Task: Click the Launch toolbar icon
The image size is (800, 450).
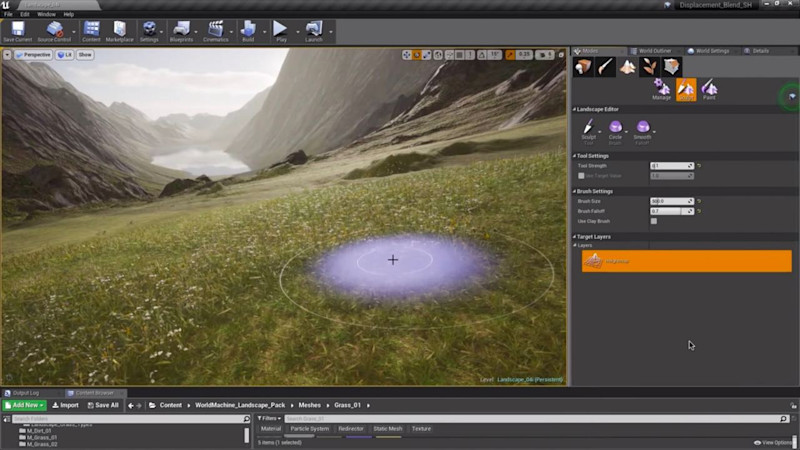Action: pyautogui.click(x=314, y=32)
